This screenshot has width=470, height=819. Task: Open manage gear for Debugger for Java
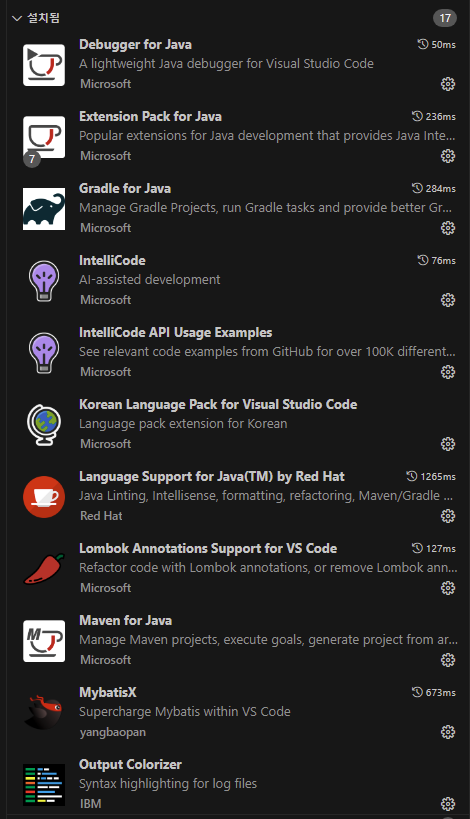click(448, 84)
